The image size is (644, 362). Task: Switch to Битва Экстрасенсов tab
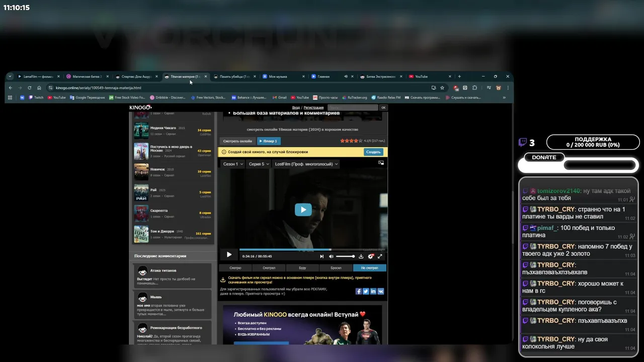380,76
